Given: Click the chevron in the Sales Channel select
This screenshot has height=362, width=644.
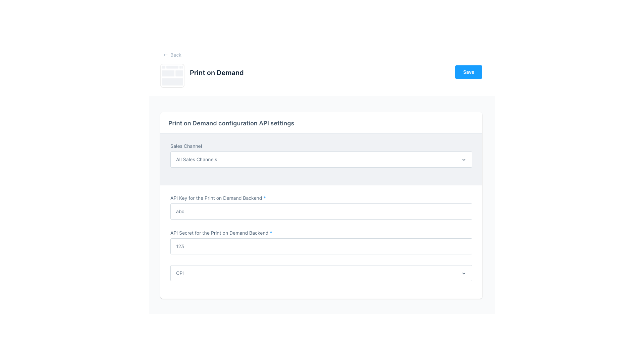Looking at the screenshot, I should point(464,160).
